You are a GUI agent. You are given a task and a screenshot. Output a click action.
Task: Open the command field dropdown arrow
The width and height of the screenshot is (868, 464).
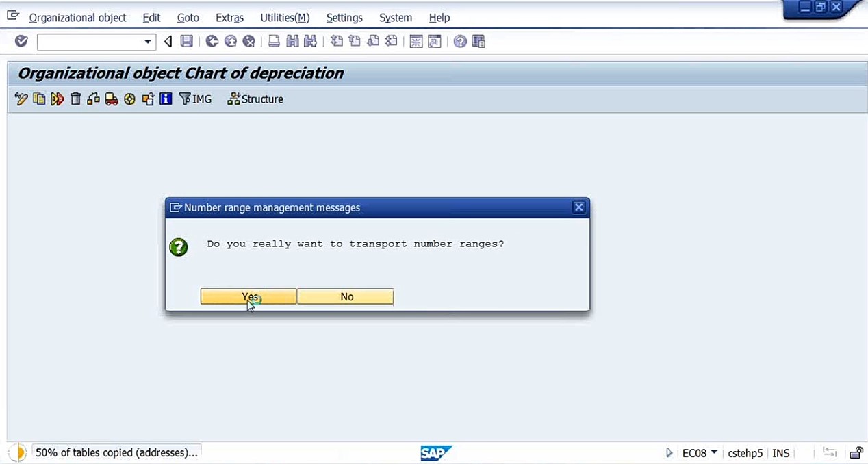(x=148, y=42)
